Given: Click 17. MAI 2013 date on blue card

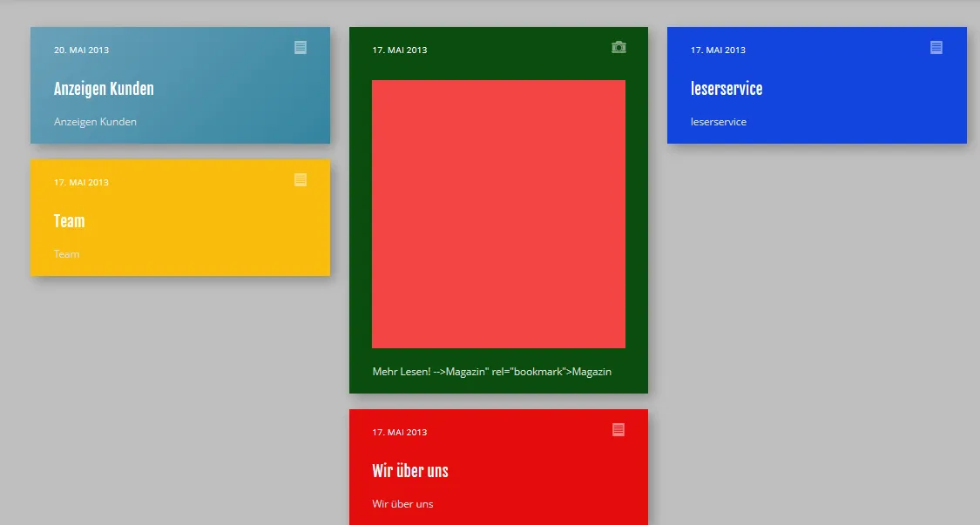Looking at the screenshot, I should [718, 50].
